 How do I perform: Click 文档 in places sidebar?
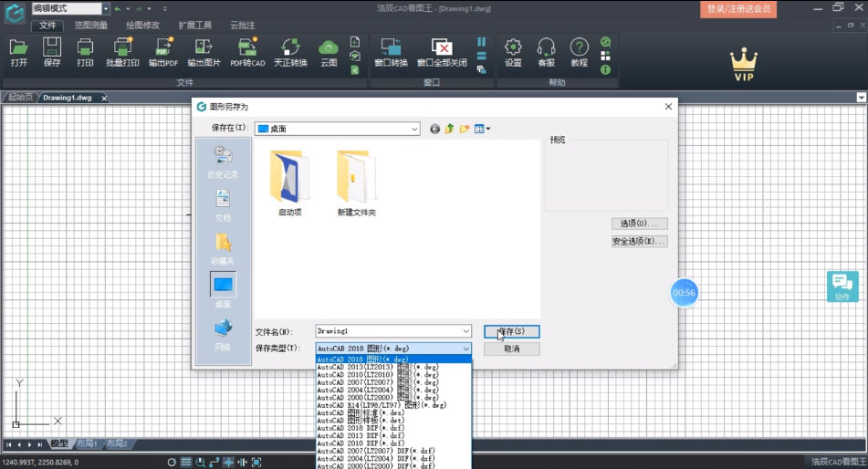[x=223, y=205]
